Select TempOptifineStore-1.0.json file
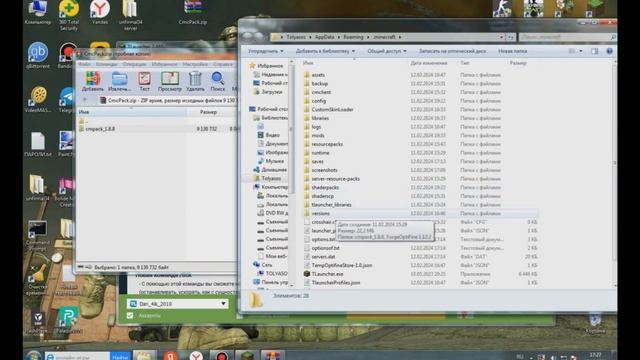The width and height of the screenshot is (640, 360). click(x=342, y=265)
